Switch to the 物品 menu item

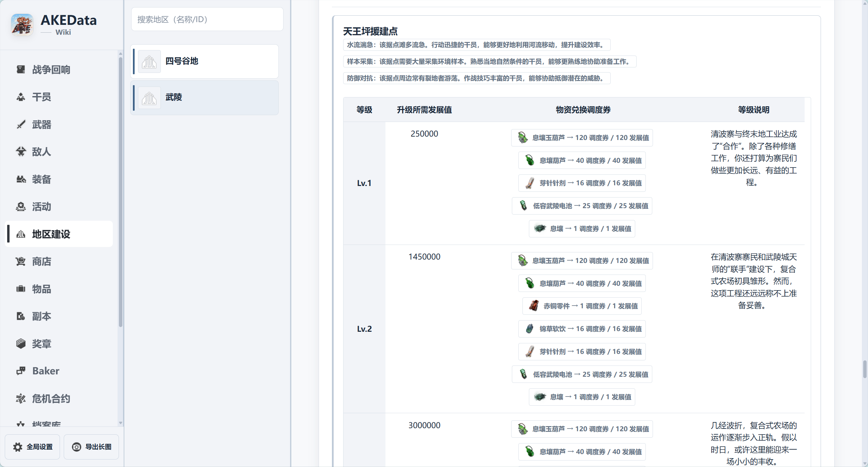[59, 289]
